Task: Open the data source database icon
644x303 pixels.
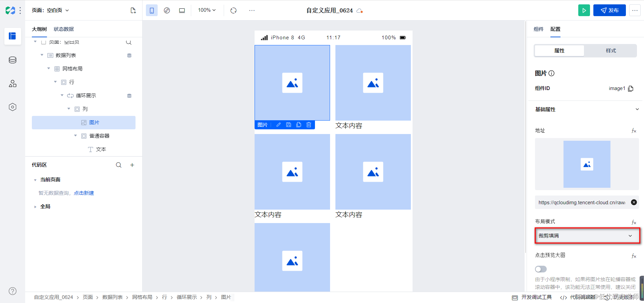Action: point(13,60)
